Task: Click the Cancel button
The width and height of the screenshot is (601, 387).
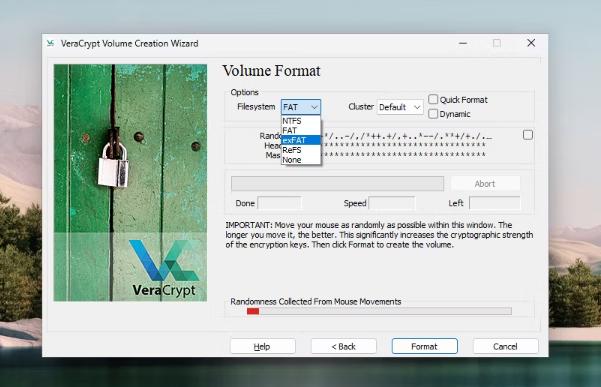Action: point(505,346)
